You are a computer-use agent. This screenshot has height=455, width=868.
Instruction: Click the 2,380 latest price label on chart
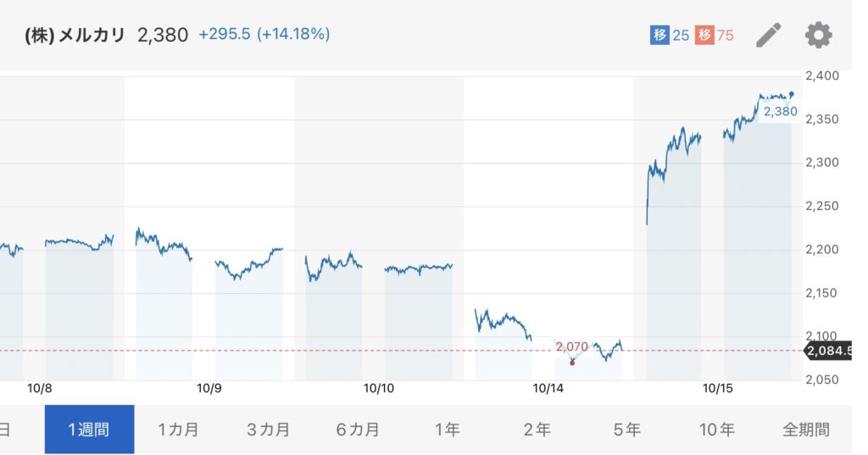tap(780, 111)
